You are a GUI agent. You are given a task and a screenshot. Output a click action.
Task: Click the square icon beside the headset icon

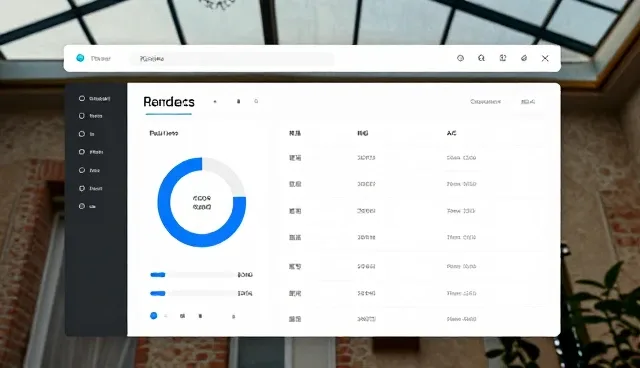click(503, 58)
